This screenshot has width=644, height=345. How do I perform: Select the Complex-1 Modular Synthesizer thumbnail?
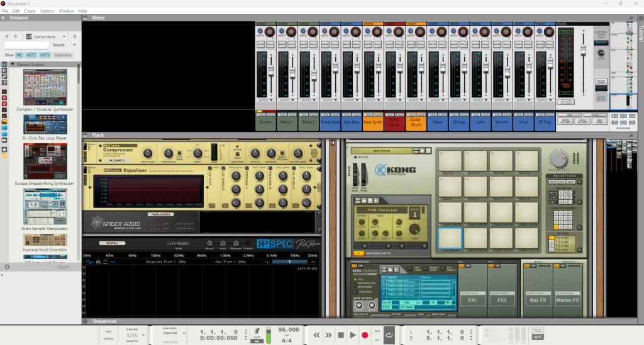coord(45,87)
